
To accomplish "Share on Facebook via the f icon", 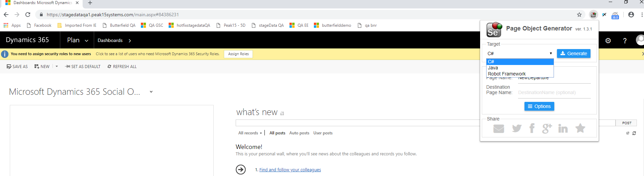I will click(532, 128).
